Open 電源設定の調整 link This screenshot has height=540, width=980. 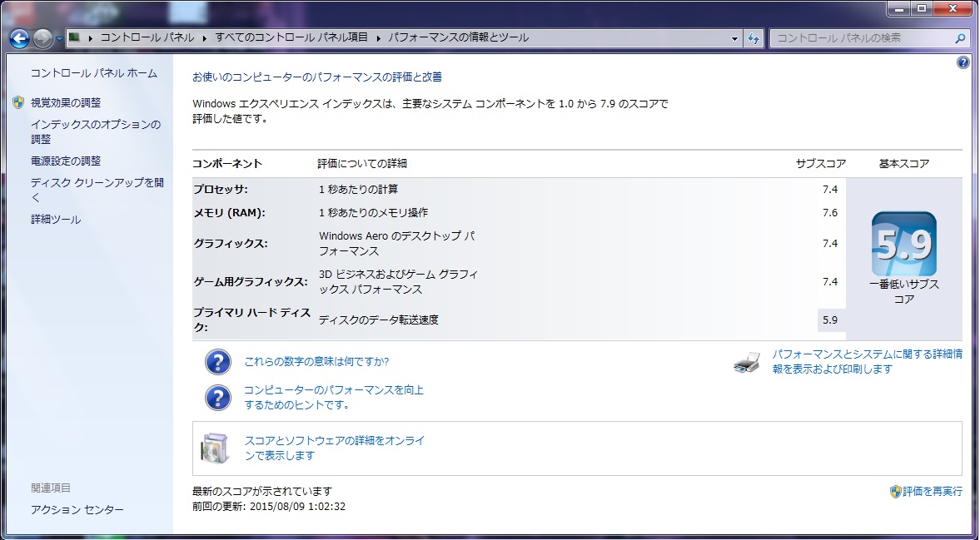pyautogui.click(x=66, y=161)
